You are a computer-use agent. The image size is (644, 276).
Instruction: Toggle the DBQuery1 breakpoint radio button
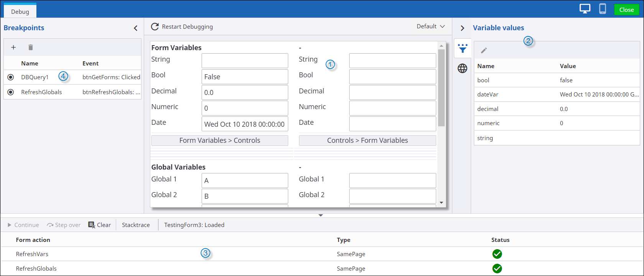11,77
